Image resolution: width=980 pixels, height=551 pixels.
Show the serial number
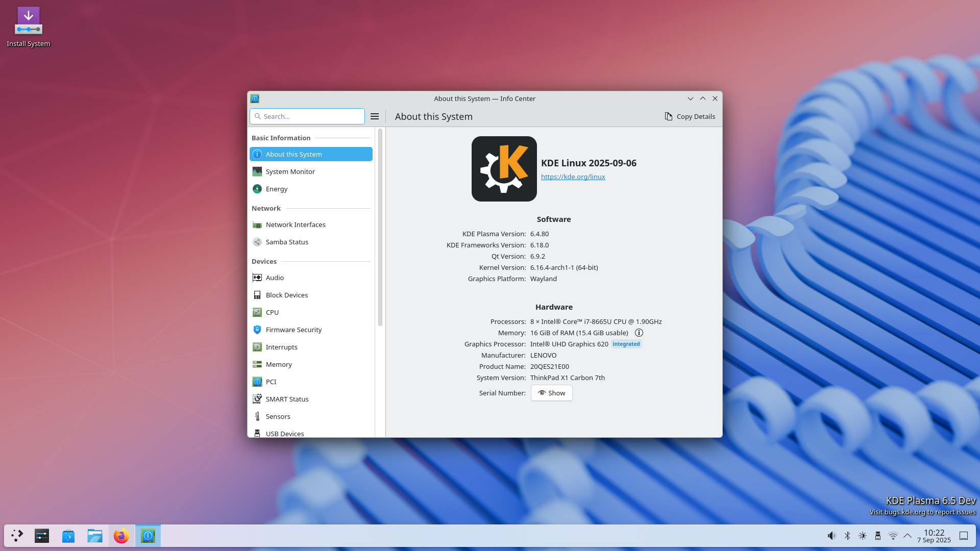[551, 393]
